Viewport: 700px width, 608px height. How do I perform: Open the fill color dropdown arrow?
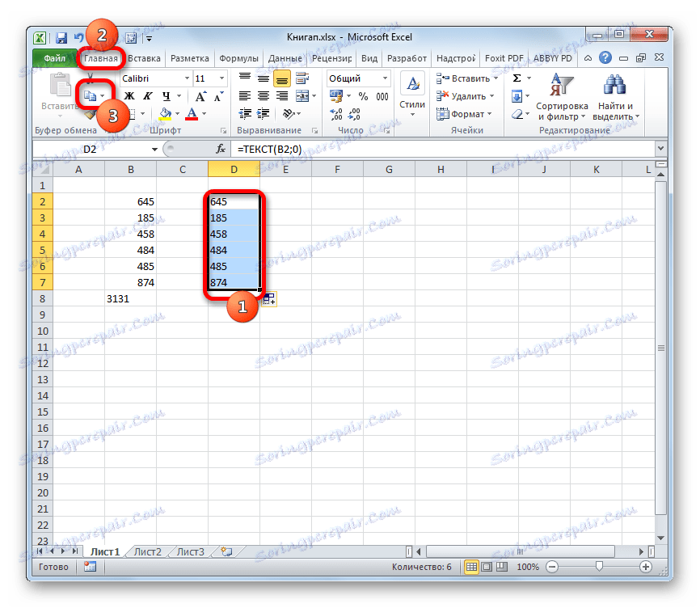177,114
